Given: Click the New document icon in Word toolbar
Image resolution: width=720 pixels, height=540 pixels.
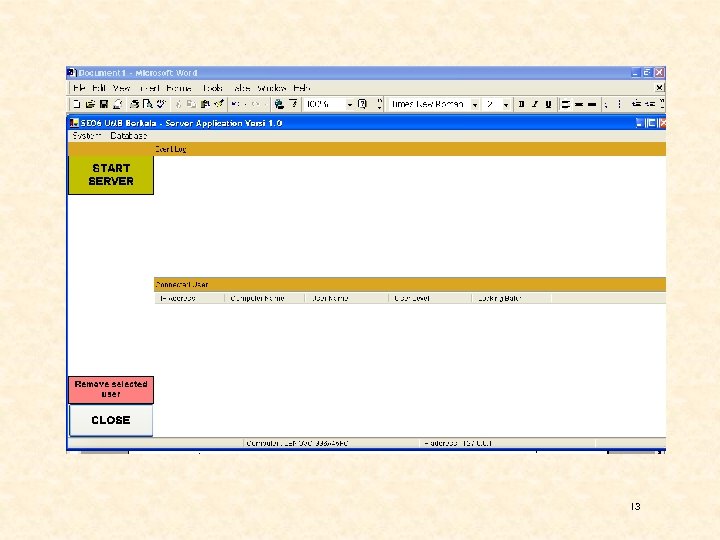Looking at the screenshot, I should click(x=77, y=104).
